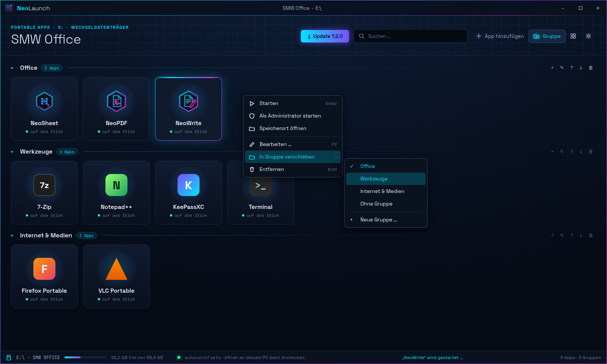
Task: Collapse the Internet & Medien group
Action: tap(12, 236)
